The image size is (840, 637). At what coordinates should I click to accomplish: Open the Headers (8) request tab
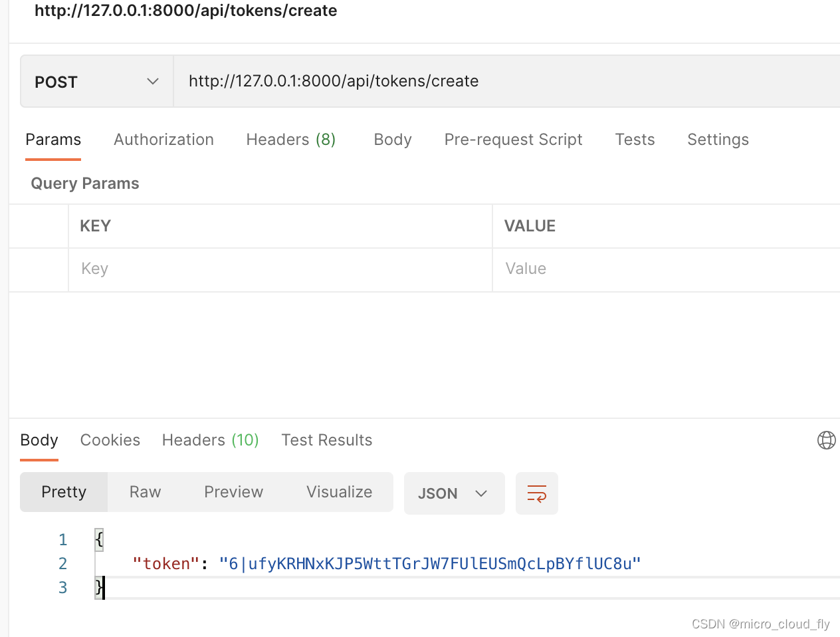290,140
